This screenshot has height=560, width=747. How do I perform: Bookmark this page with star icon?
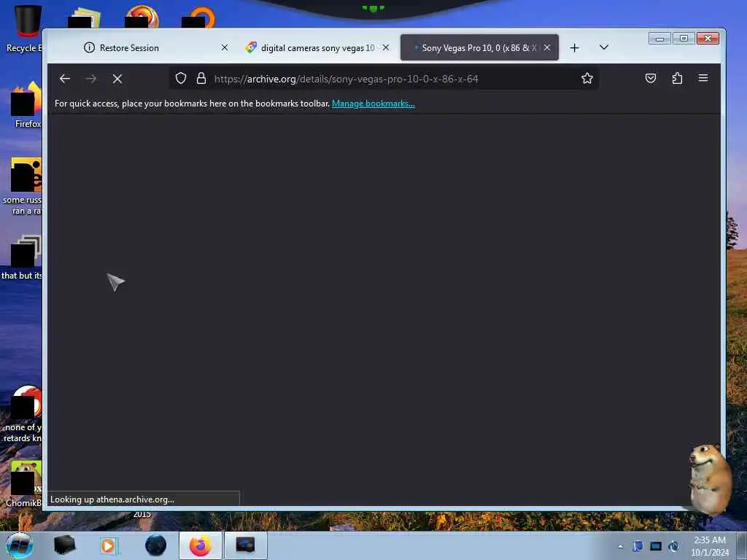[587, 78]
